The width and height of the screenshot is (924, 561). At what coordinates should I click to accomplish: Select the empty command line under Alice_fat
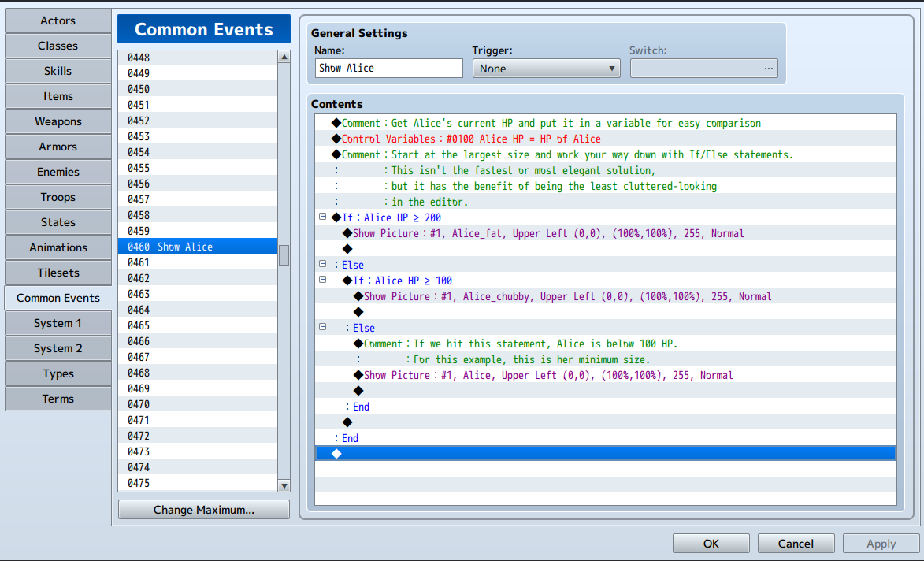click(606, 249)
